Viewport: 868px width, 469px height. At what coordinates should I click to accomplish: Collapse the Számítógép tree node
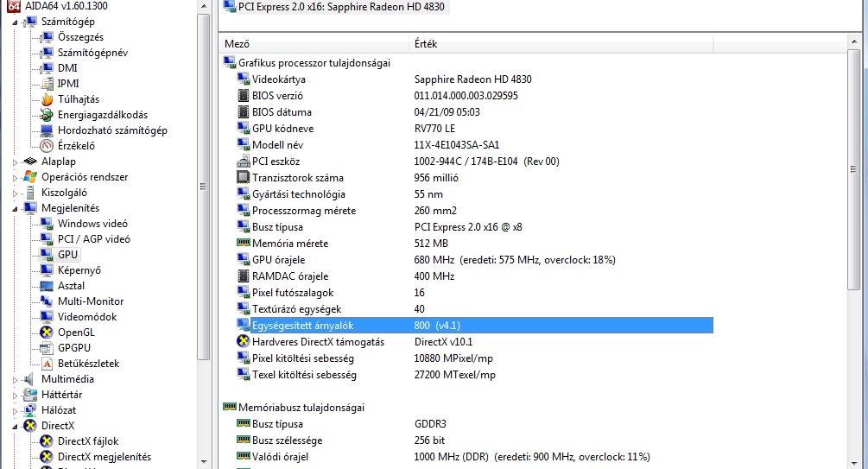(15, 22)
